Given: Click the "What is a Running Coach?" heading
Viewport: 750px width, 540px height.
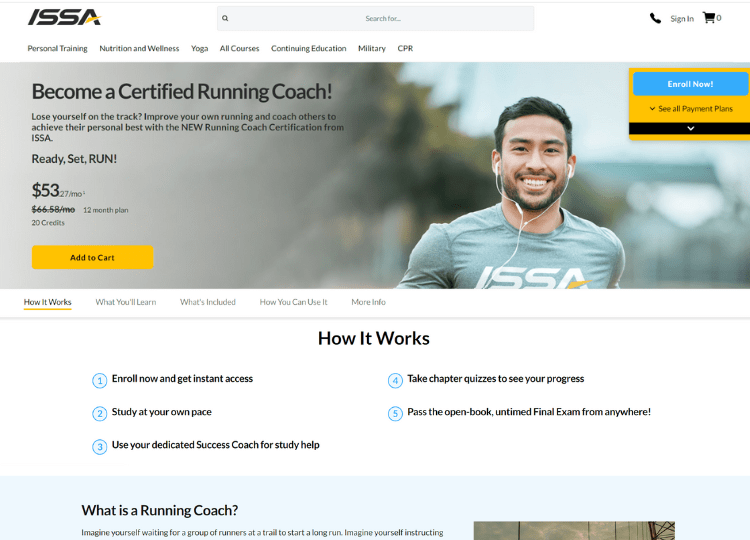Looking at the screenshot, I should click(160, 510).
